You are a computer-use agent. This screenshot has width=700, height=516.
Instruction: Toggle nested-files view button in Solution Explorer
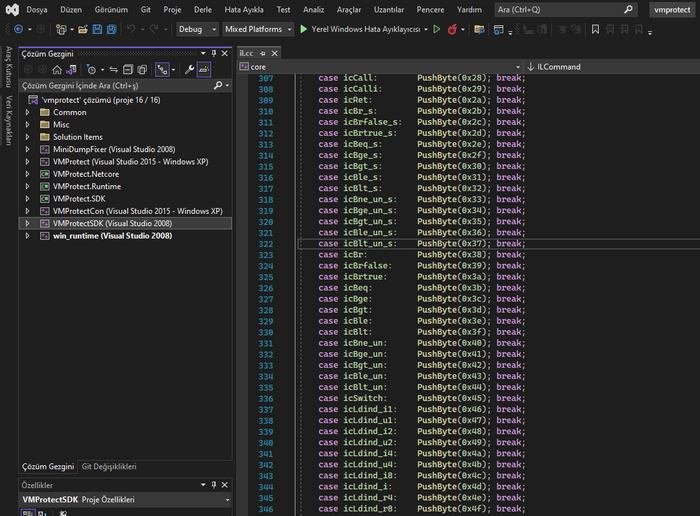pyautogui.click(x=162, y=70)
